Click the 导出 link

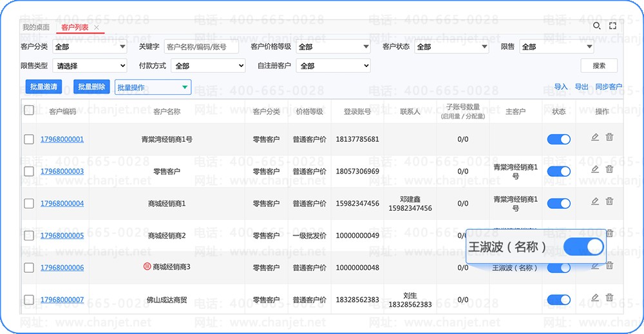581,86
